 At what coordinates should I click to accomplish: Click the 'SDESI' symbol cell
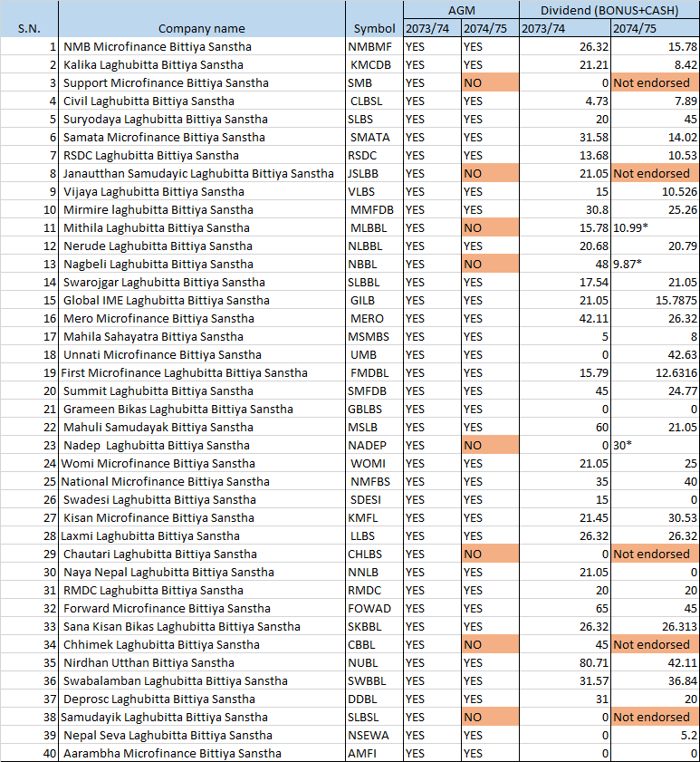[374, 500]
